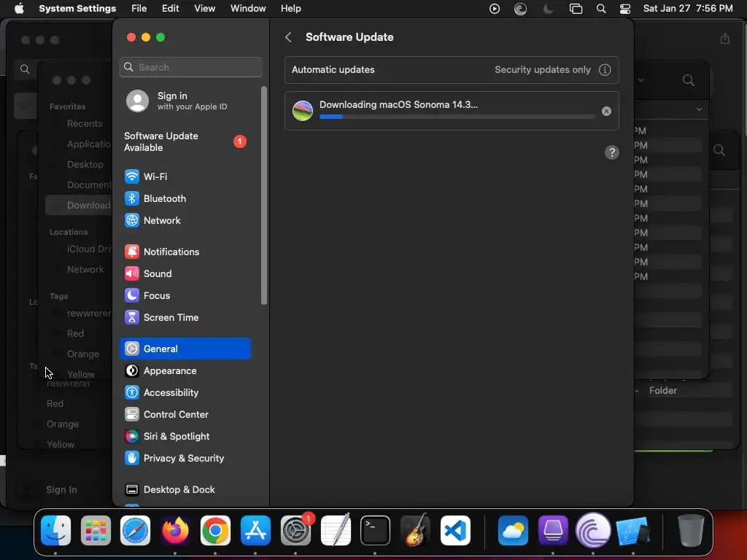
Task: Open Terminal from the Dock
Action: pyautogui.click(x=376, y=531)
